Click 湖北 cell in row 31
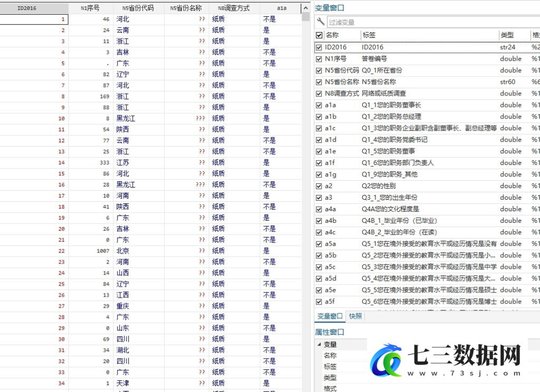The width and height of the screenshot is (540, 392). 139,350
